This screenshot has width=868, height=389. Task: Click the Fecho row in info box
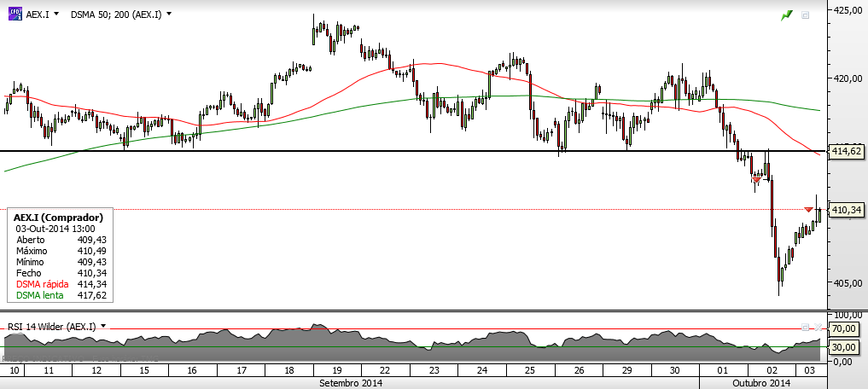click(61, 273)
